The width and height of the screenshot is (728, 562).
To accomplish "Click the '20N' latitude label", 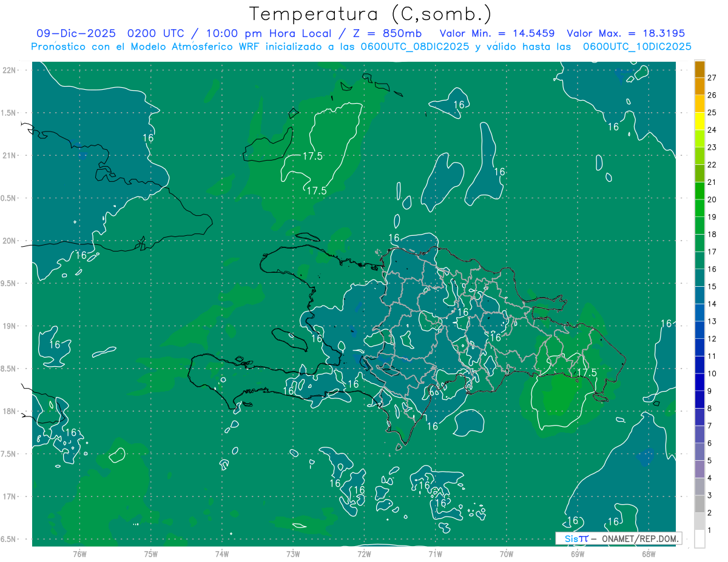I will tap(10, 241).
